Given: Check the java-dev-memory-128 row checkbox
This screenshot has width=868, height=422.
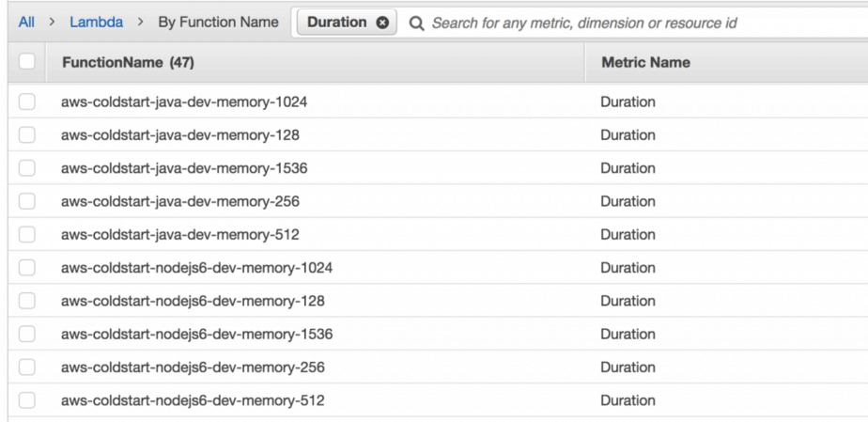Looking at the screenshot, I should point(26,134).
